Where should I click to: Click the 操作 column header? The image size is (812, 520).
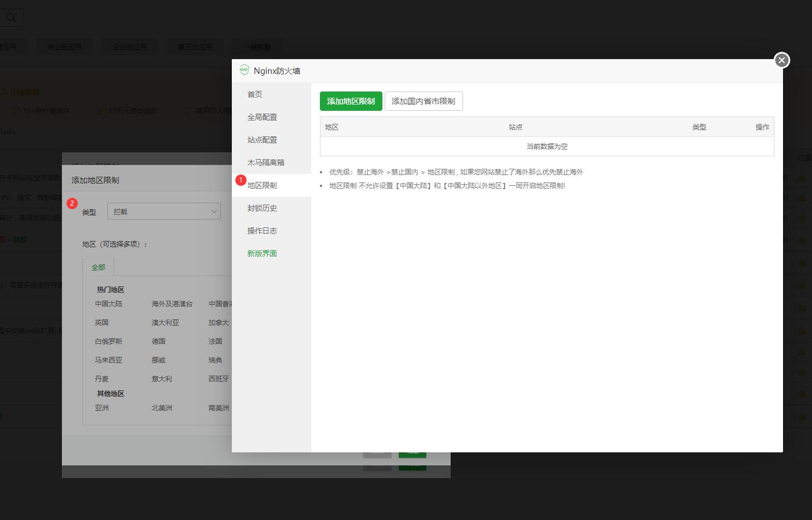[x=762, y=127]
